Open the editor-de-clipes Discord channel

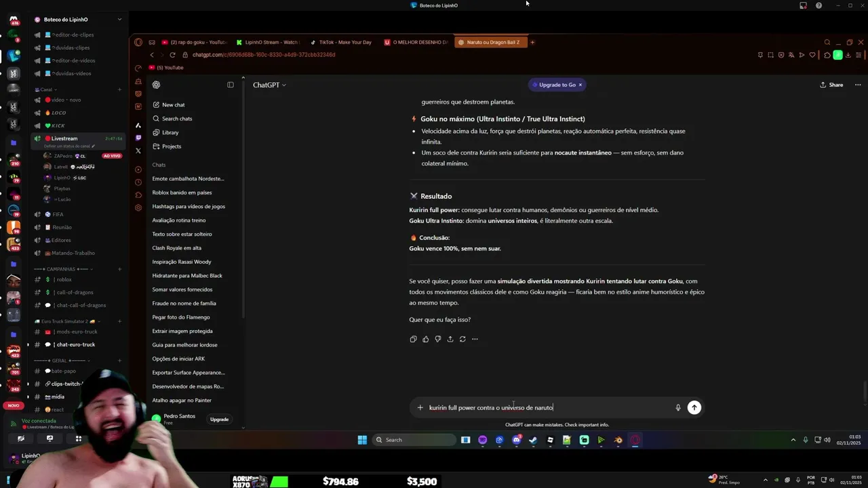click(x=73, y=35)
